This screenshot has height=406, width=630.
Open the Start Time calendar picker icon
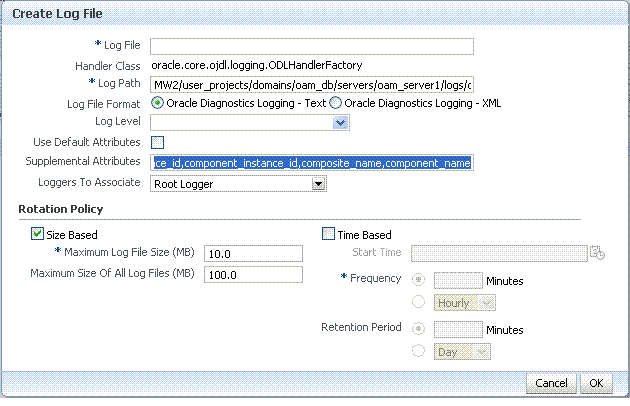tap(597, 252)
